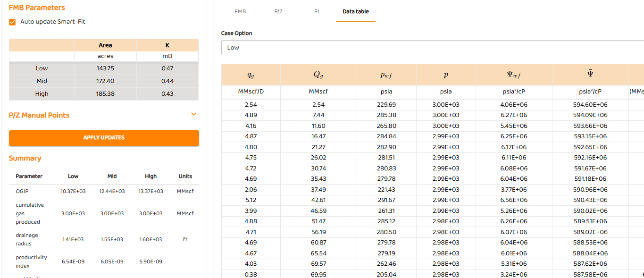Click the OGIP Mid value 12.44E+03
Screen dimensions: 644x278
(x=112, y=191)
